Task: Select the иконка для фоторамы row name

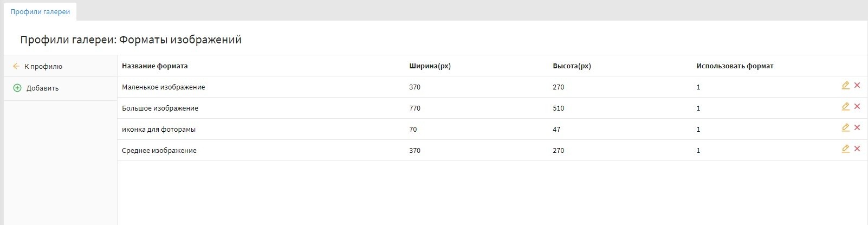Action: 159,130
